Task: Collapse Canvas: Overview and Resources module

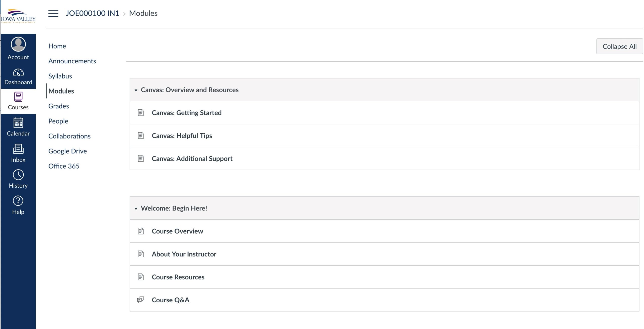Action: point(136,90)
